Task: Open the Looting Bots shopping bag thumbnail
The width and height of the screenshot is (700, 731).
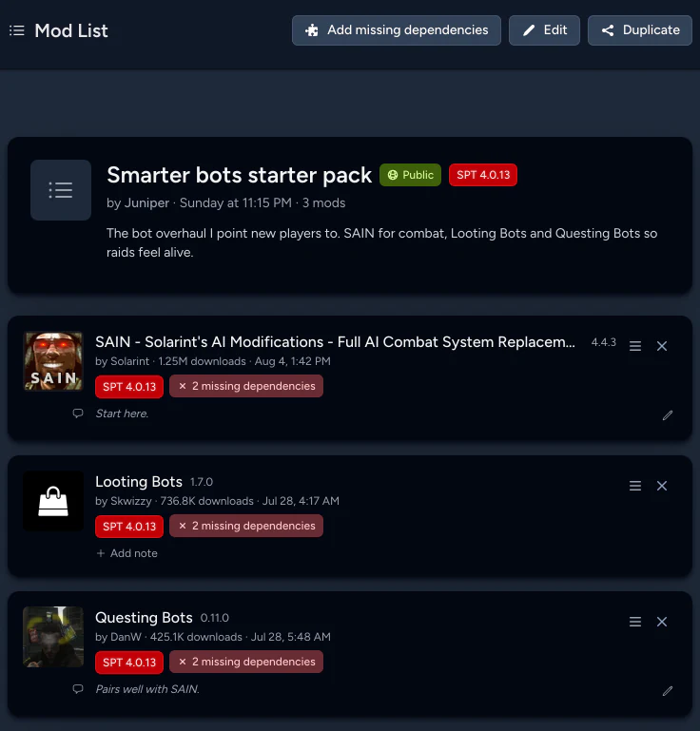Action: [x=53, y=501]
